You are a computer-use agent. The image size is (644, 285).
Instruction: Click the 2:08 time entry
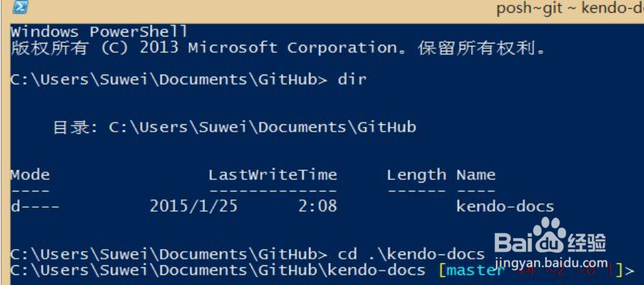(x=317, y=206)
